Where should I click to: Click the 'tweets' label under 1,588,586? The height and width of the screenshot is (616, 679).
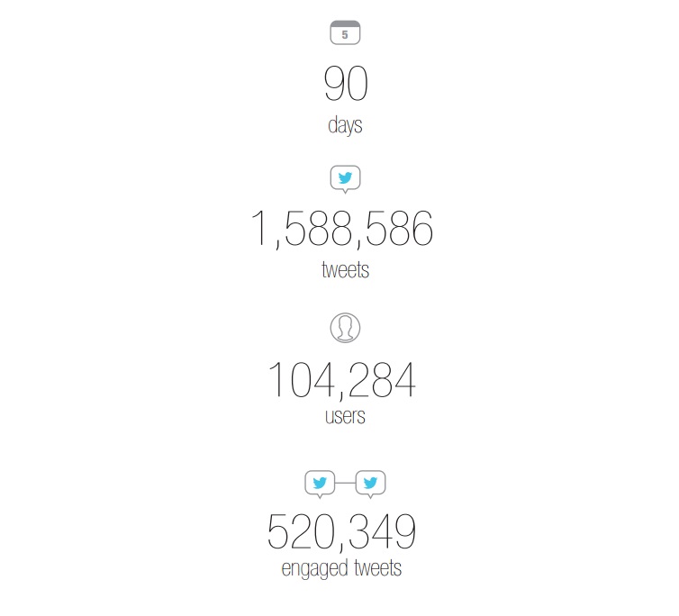click(x=345, y=269)
